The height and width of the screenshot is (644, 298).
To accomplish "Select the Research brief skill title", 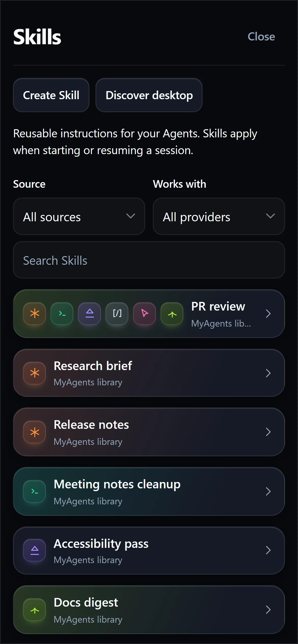I will coord(93,366).
